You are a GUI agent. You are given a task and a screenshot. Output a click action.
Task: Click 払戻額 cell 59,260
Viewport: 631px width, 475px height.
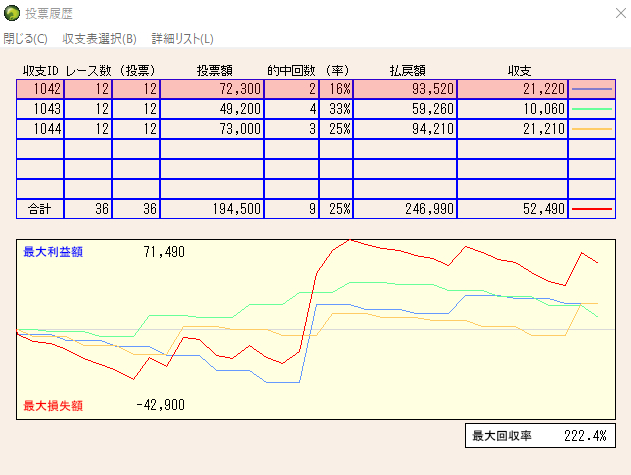coord(405,109)
